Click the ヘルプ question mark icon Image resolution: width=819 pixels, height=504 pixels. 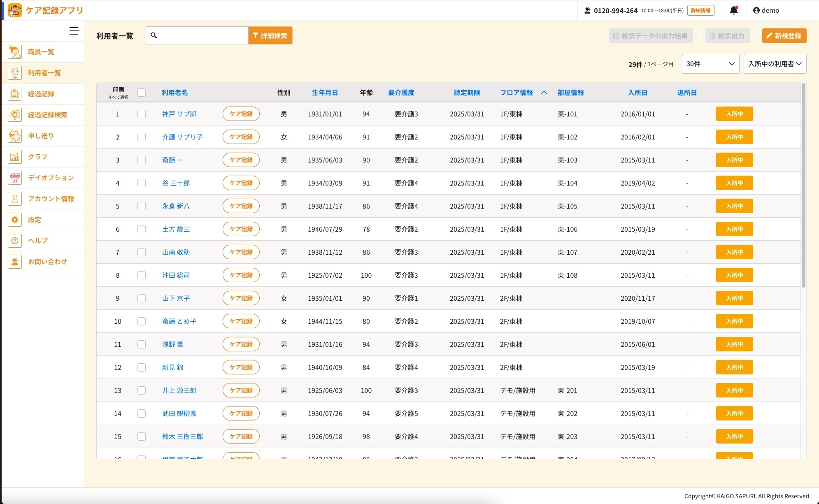tap(15, 241)
